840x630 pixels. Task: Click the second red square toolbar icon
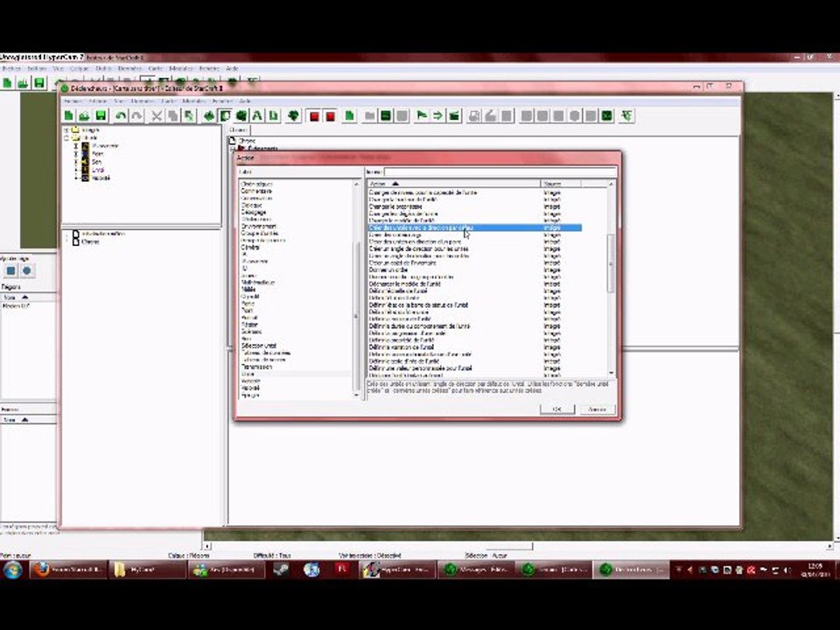pos(330,115)
